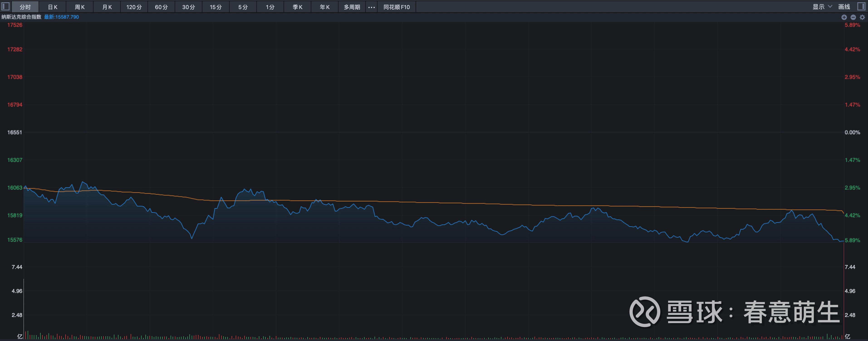Toggle the left sidebar panel icon
868x341 pixels.
coord(5,6)
